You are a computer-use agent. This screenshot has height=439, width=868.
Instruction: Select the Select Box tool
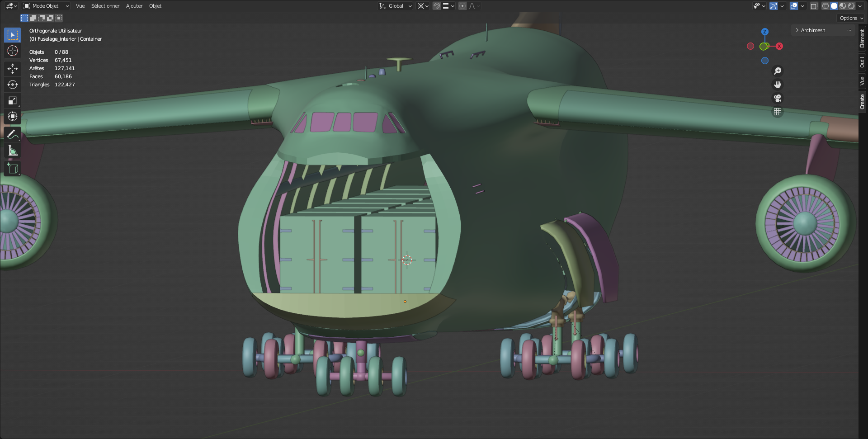coord(13,35)
